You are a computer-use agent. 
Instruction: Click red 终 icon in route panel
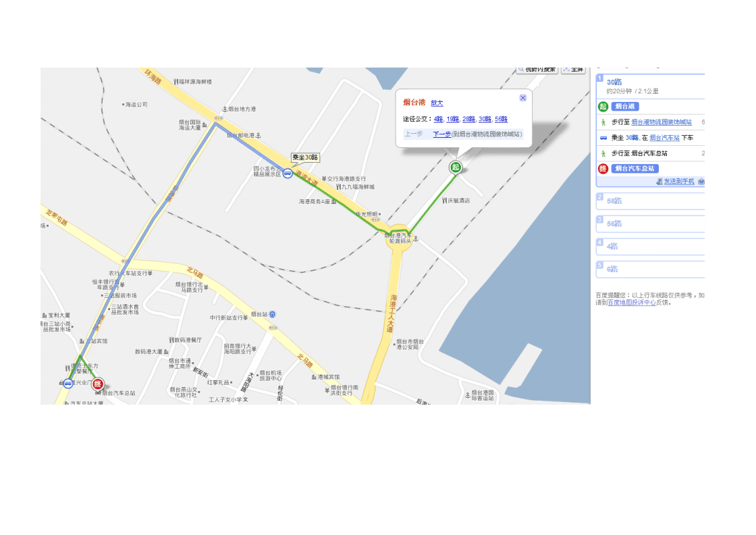[603, 168]
